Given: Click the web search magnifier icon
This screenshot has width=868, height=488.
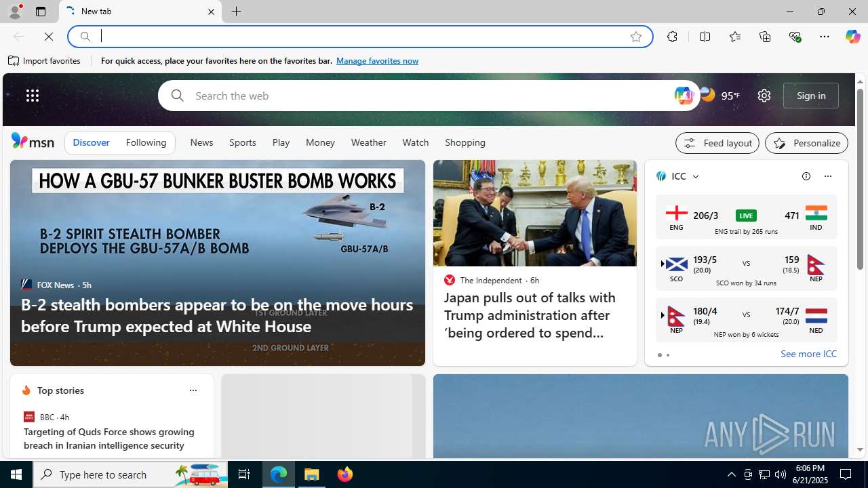Looking at the screenshot, I should pyautogui.click(x=177, y=96).
